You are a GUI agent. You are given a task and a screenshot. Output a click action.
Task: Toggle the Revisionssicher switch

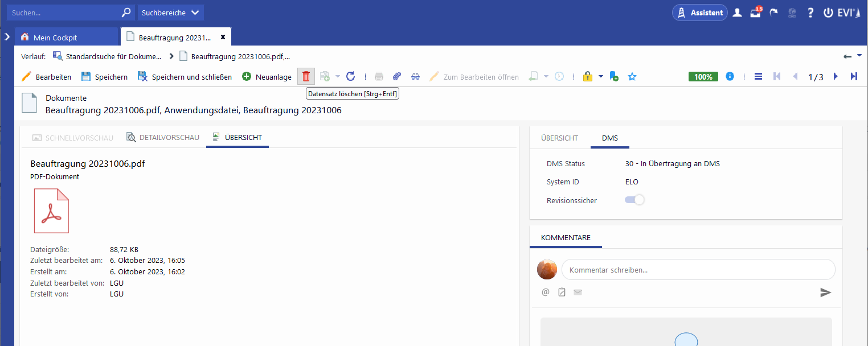click(634, 200)
